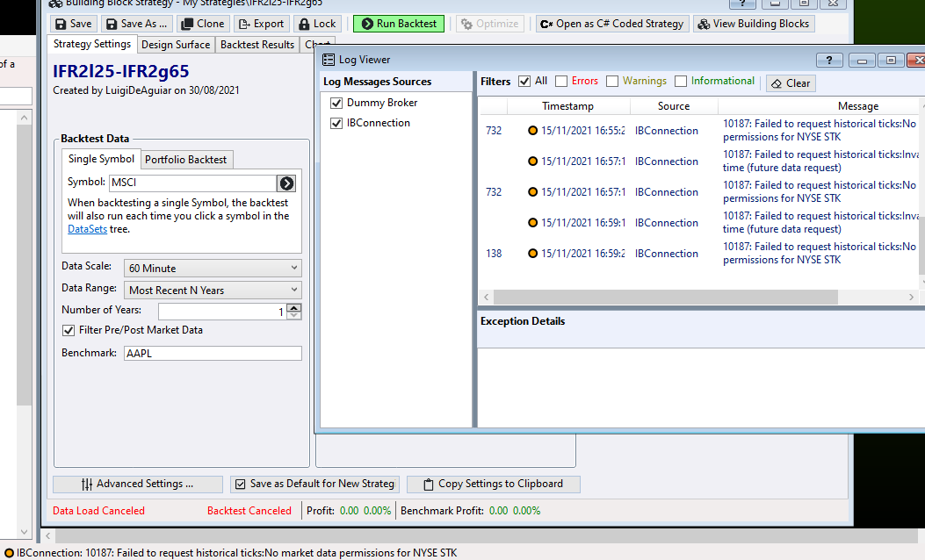Open the Data Range dropdown
925x560 pixels.
(x=213, y=290)
